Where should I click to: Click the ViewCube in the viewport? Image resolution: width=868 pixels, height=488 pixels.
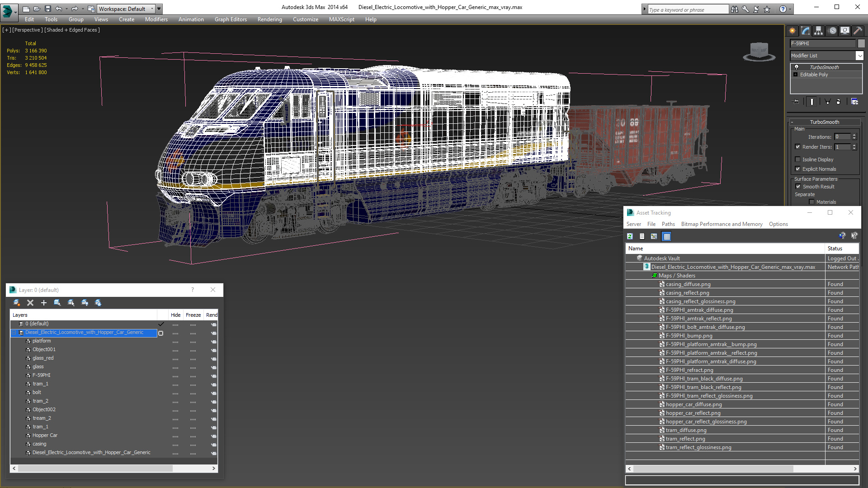tap(759, 51)
